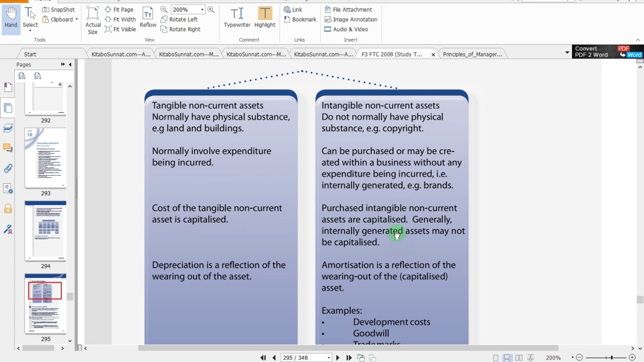The height and width of the screenshot is (362, 644).
Task: Open the Digital Signatures panel
Action: [x=8, y=229]
